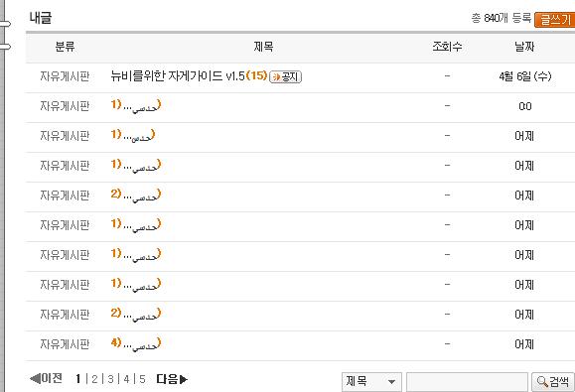The image size is (575, 392).
Task: Click the orange 글쓰기 write button
Action: click(x=555, y=20)
